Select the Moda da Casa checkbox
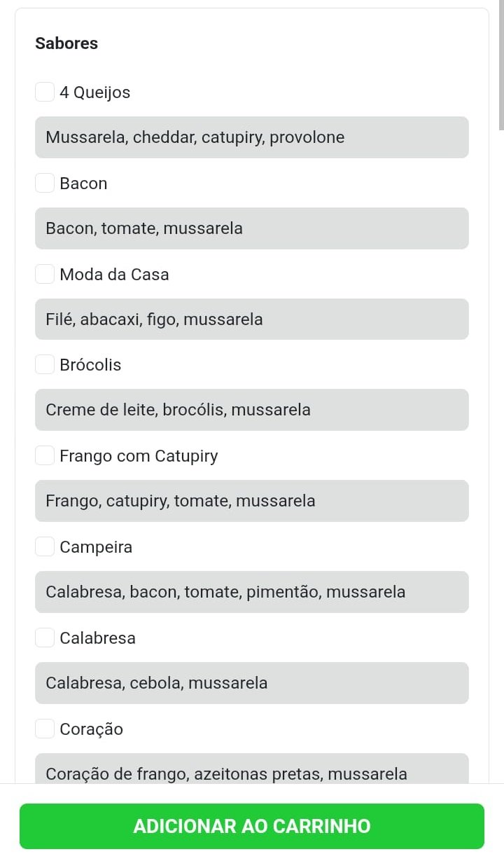This screenshot has width=504, height=854. (45, 274)
